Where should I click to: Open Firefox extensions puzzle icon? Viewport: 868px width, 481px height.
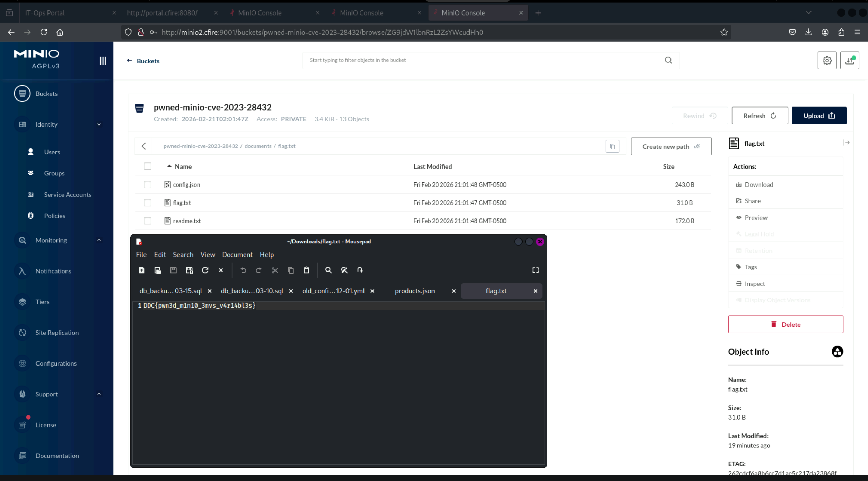(x=841, y=32)
